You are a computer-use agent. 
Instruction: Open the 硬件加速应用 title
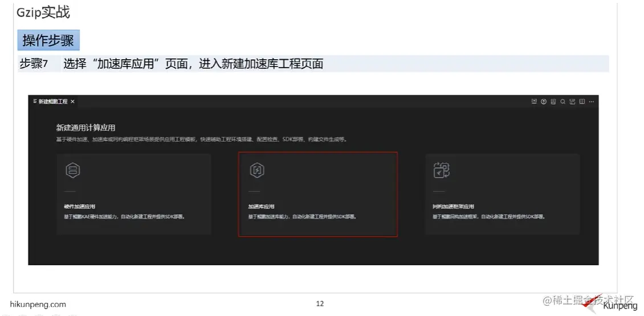click(x=79, y=207)
